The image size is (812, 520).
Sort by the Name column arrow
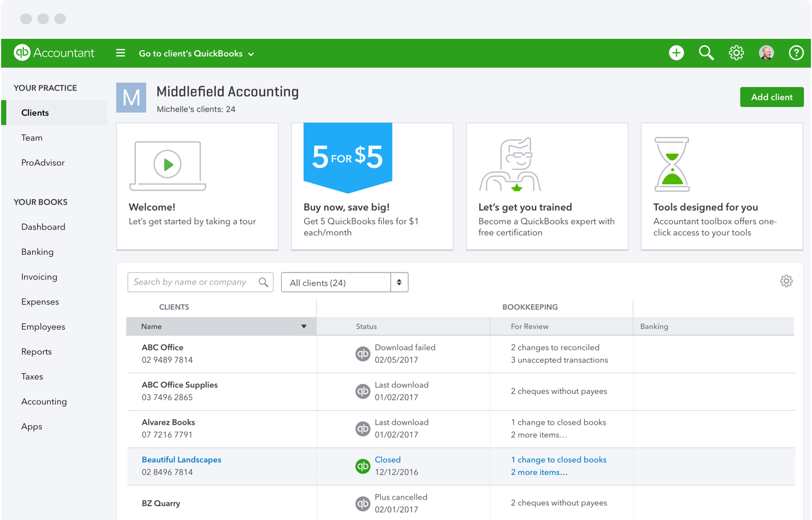pos(304,327)
